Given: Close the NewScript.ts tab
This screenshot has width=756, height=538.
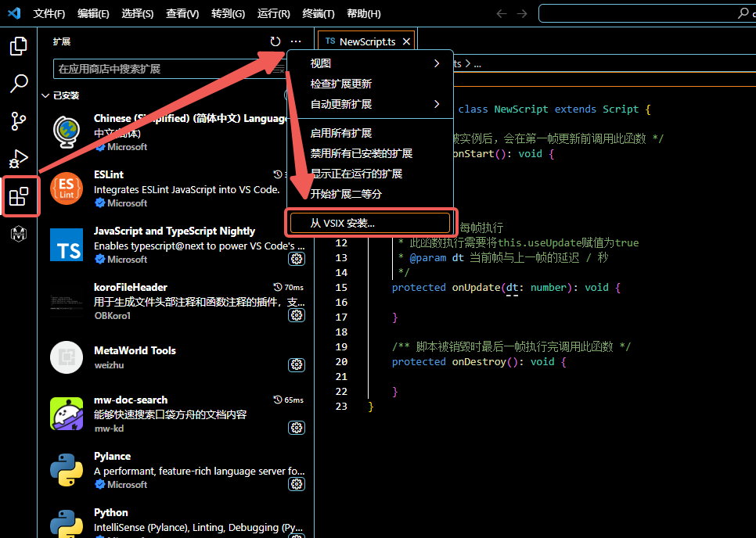Looking at the screenshot, I should [406, 42].
